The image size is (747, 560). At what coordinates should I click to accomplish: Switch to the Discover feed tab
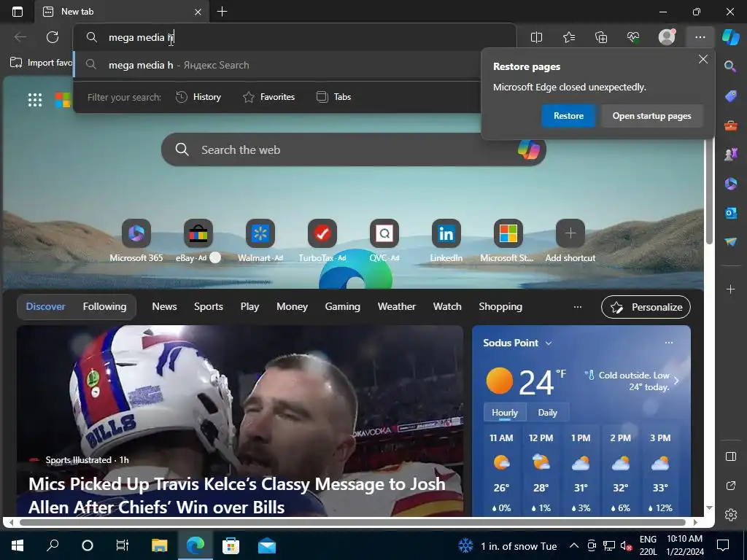[x=46, y=307]
